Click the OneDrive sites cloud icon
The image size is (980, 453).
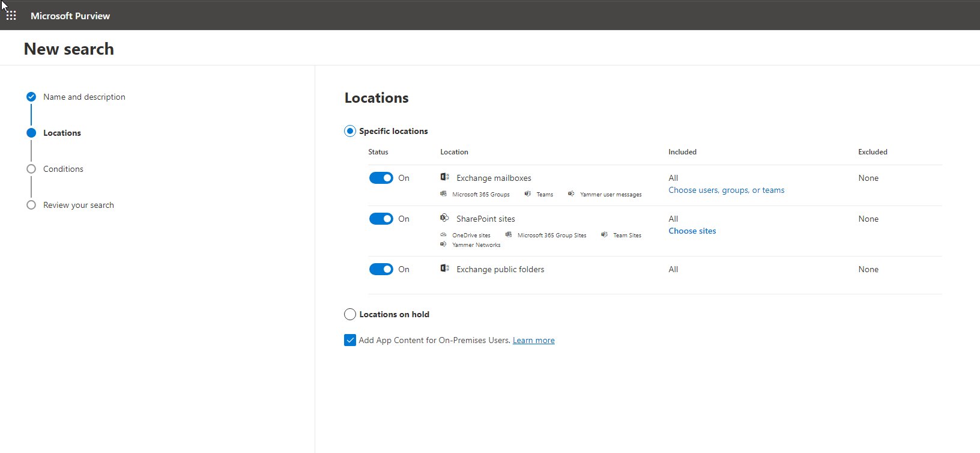pyautogui.click(x=443, y=235)
